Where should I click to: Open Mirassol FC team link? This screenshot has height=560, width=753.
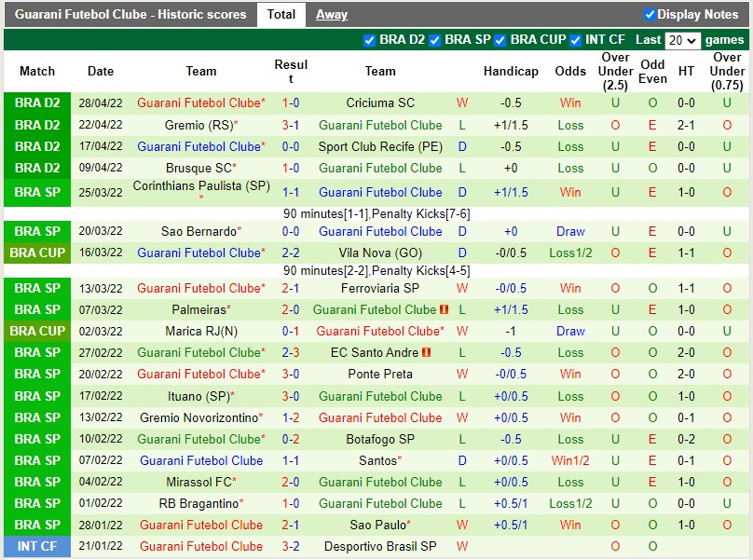pyautogui.click(x=199, y=482)
